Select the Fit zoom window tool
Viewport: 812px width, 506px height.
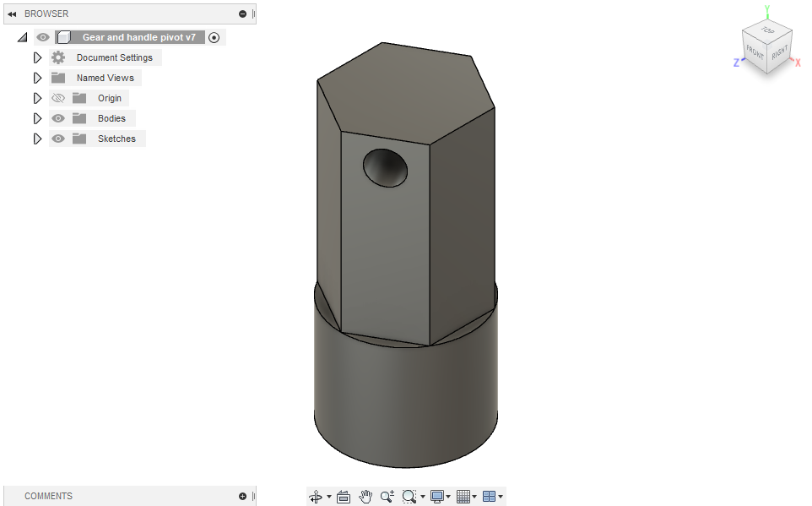tap(409, 497)
